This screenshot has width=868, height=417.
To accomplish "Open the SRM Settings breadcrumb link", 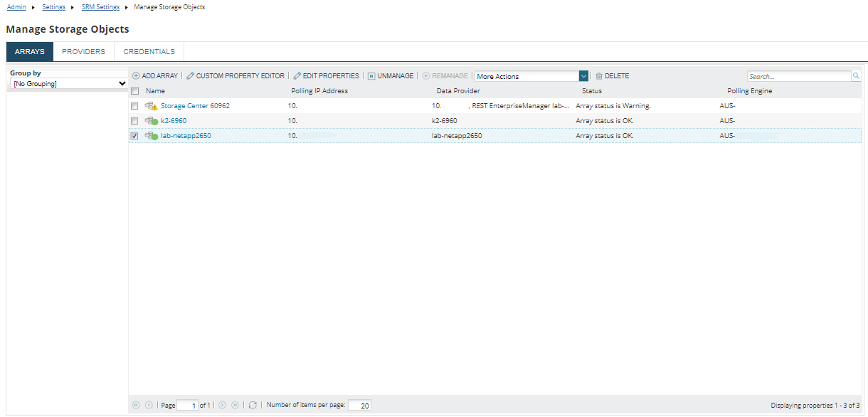I will (x=100, y=6).
